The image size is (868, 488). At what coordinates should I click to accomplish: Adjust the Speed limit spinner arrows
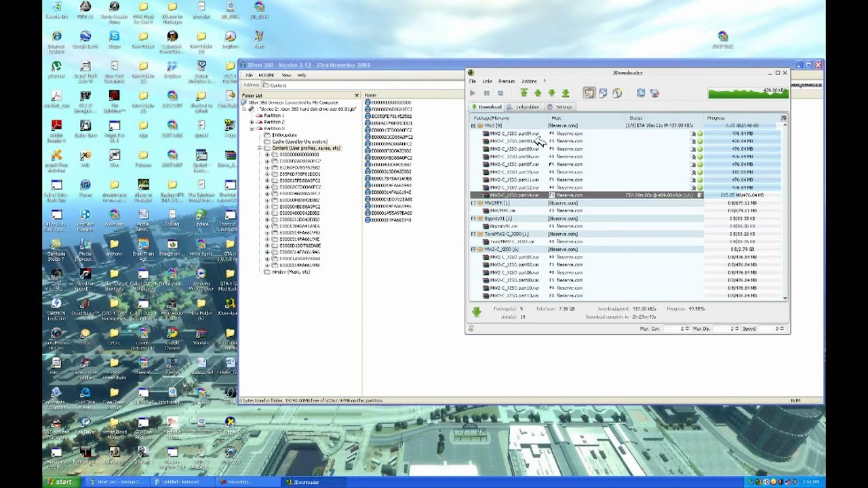pyautogui.click(x=783, y=329)
